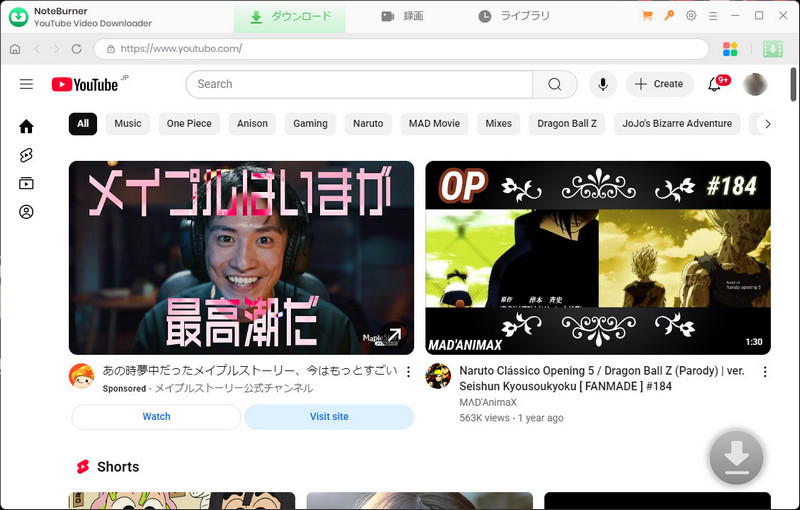The width and height of the screenshot is (800, 510).
Task: Open options menu for Naruto Opening video
Action: pyautogui.click(x=764, y=372)
